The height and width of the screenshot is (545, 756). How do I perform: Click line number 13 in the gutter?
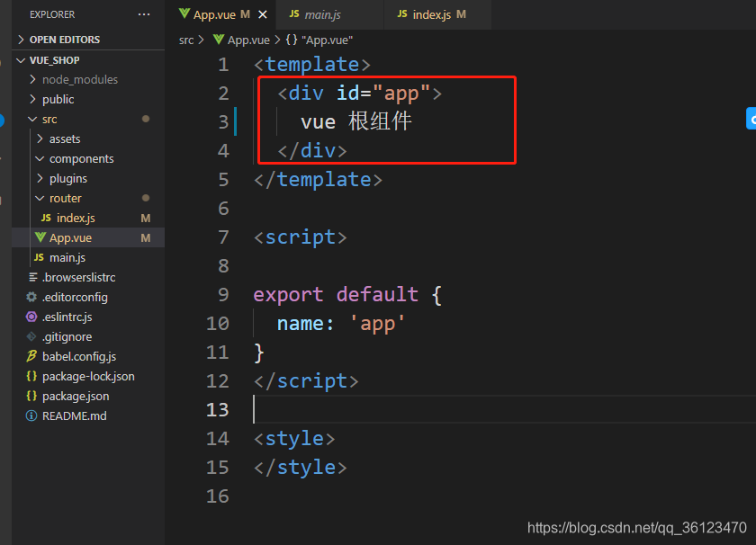[x=218, y=409]
